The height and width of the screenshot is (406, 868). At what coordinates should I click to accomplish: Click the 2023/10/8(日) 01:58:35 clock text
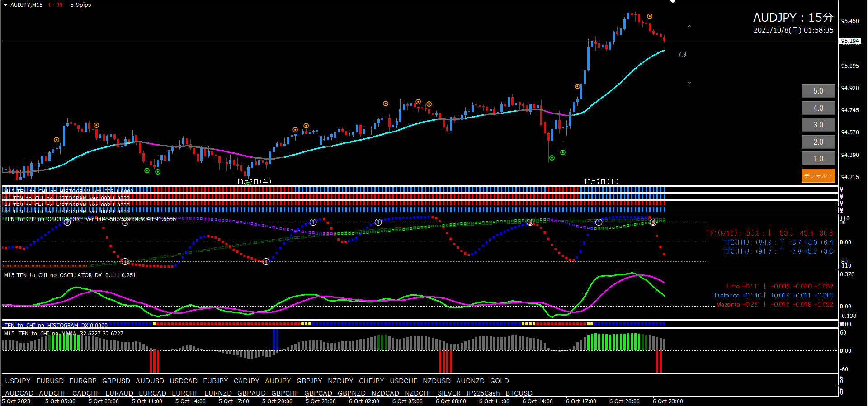click(793, 30)
